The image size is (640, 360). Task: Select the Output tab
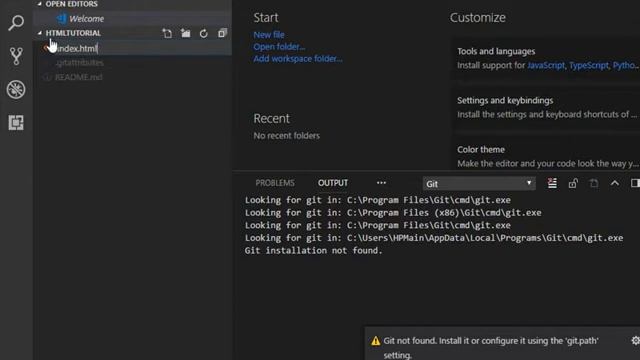[333, 183]
